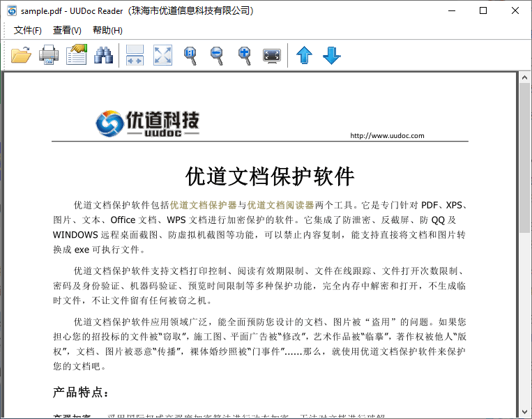Click the 优道科技 uudoc logo image
The width and height of the screenshot is (532, 419).
148,123
